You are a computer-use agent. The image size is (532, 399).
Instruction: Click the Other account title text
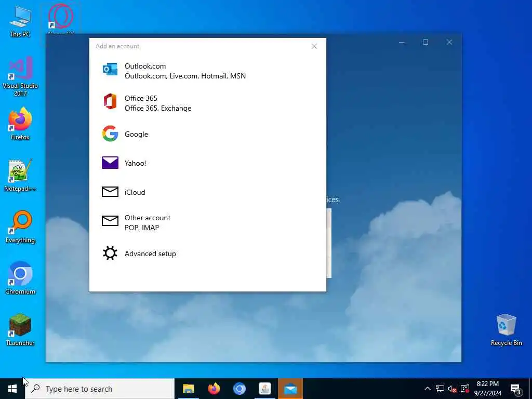(148, 218)
